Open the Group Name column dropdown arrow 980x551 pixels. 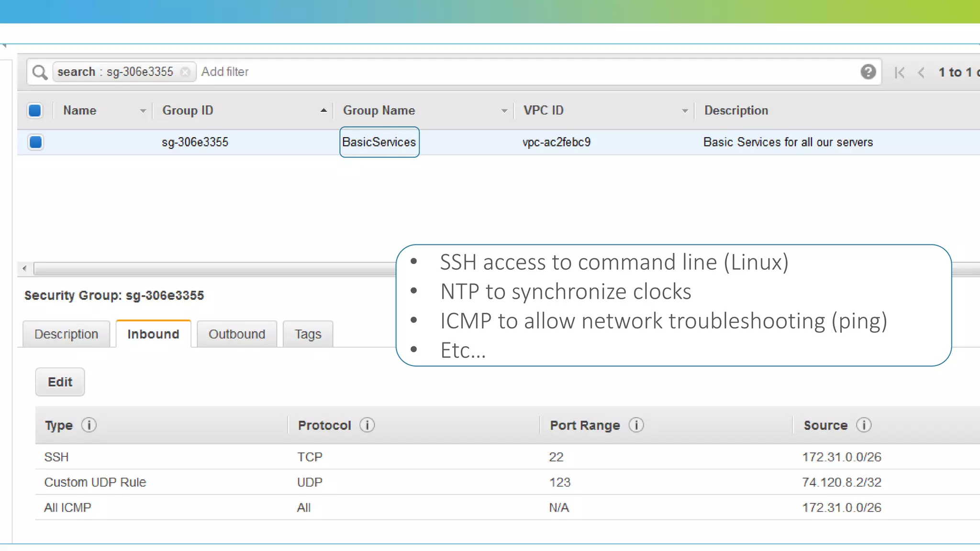(x=504, y=111)
